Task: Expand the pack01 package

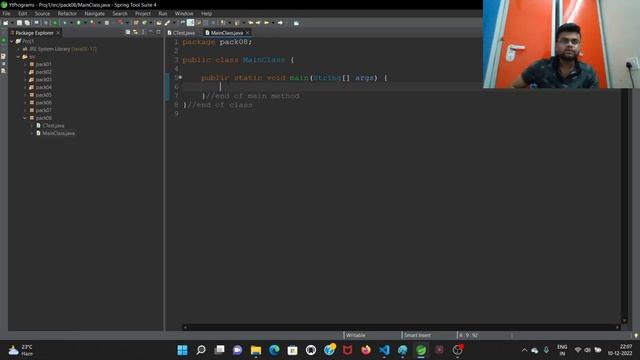Action: click(25, 64)
